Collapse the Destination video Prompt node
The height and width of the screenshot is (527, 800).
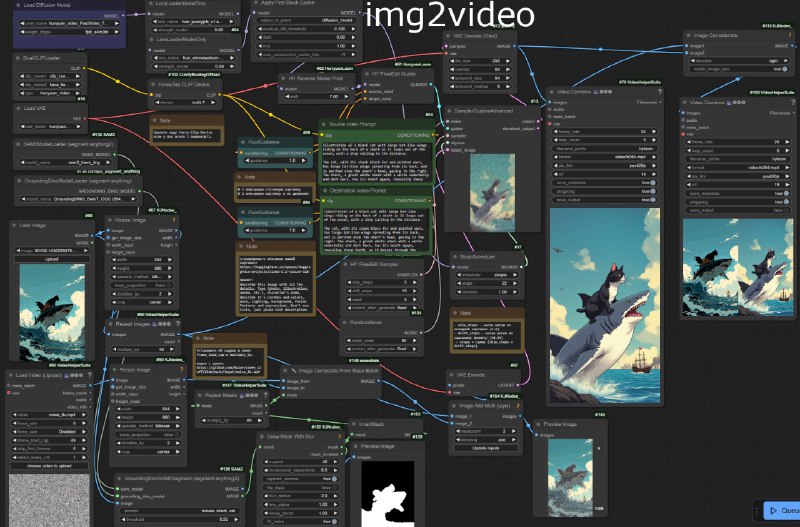(324, 191)
